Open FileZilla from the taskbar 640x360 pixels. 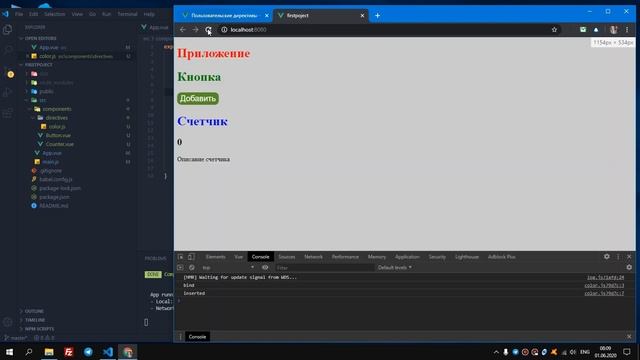tap(69, 352)
